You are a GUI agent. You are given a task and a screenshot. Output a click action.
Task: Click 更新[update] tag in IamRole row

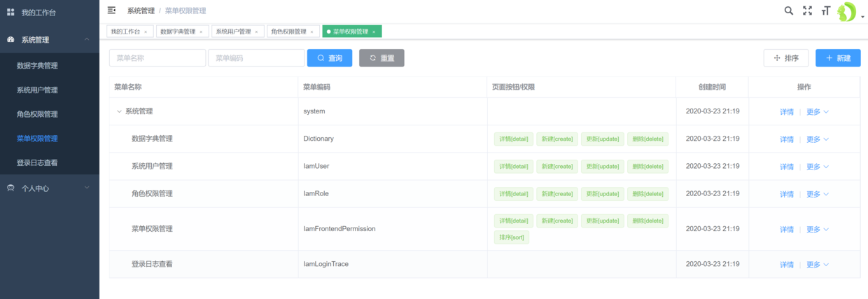602,193
